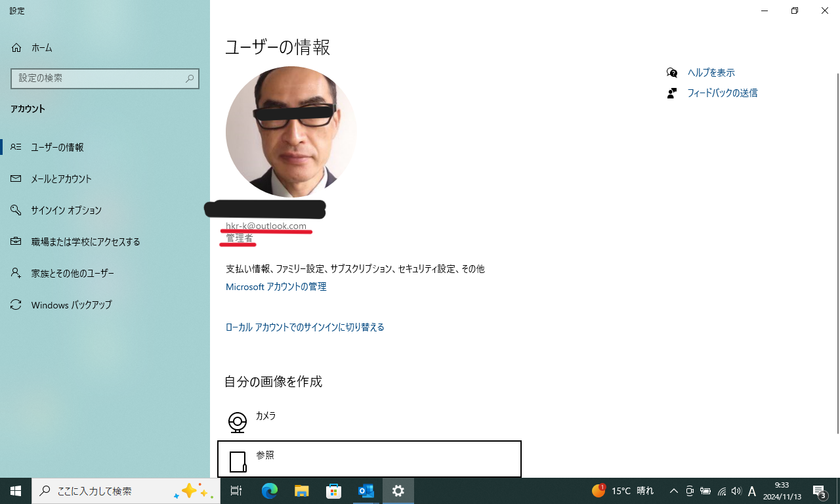840x504 pixels.
Task: Open Outlook from the taskbar
Action: [x=366, y=490]
